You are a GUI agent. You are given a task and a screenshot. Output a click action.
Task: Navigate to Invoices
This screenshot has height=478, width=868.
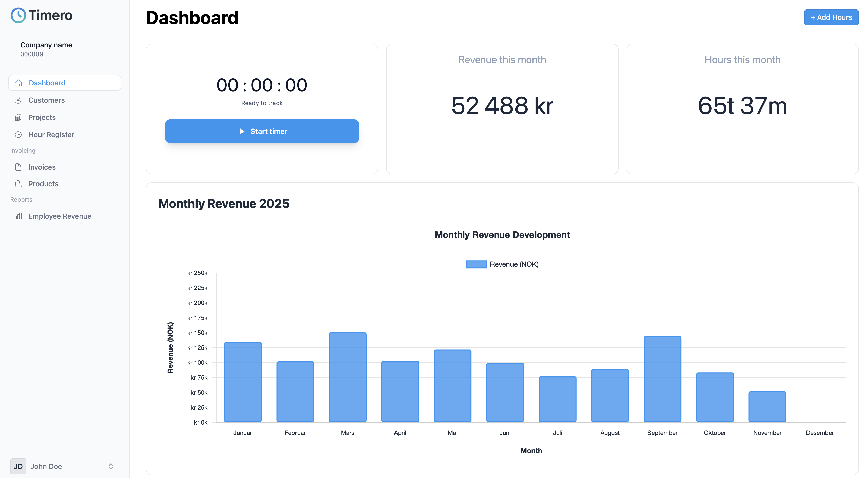[65, 167]
